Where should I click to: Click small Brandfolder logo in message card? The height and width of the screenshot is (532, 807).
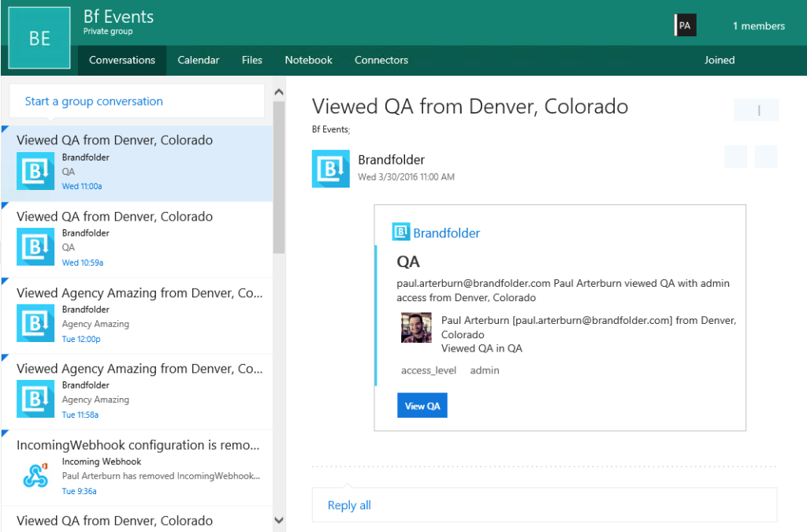tap(401, 232)
